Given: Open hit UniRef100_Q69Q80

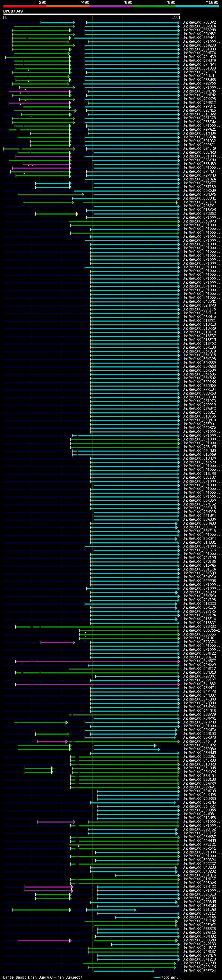Looking at the screenshot, I should coord(199,749).
